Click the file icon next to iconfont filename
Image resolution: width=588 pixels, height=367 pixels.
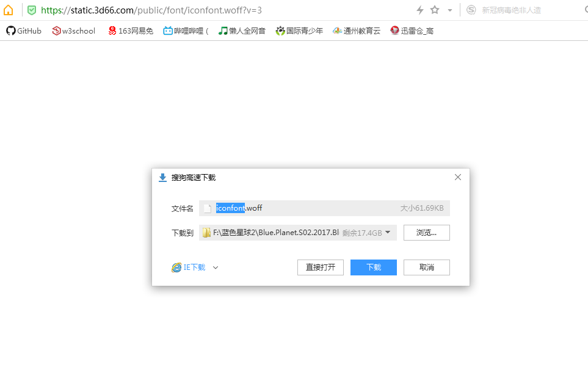click(x=208, y=208)
